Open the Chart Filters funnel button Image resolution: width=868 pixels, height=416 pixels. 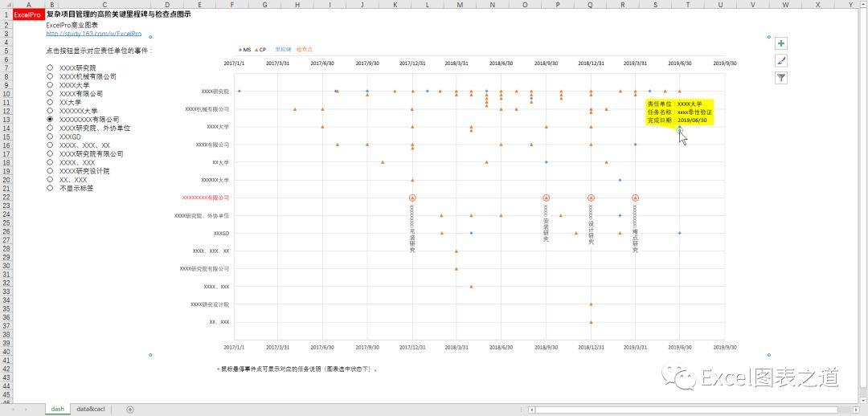coord(781,78)
